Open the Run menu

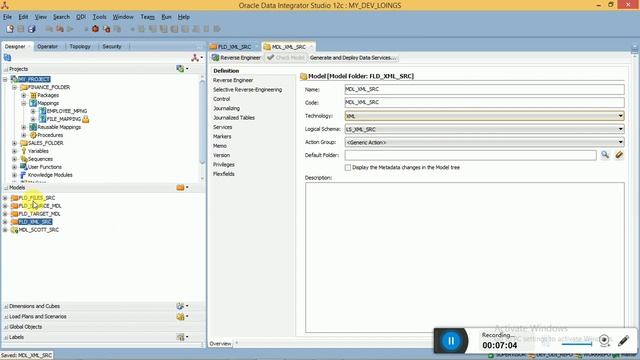coord(166,17)
